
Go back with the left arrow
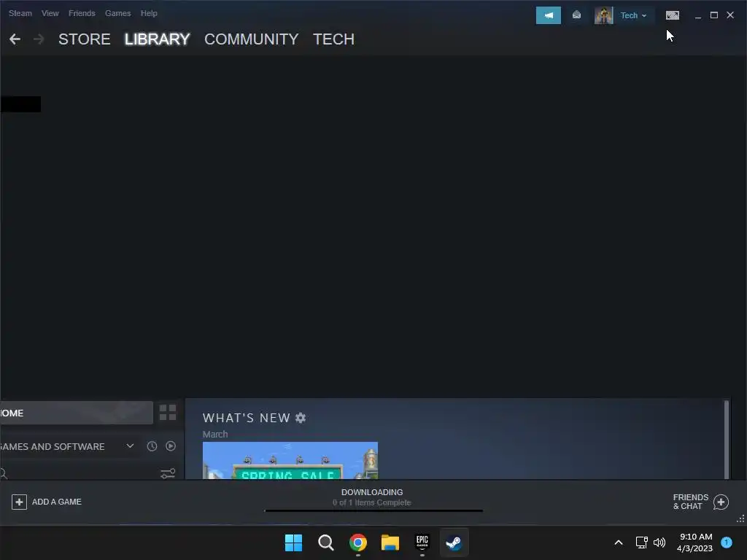click(15, 39)
